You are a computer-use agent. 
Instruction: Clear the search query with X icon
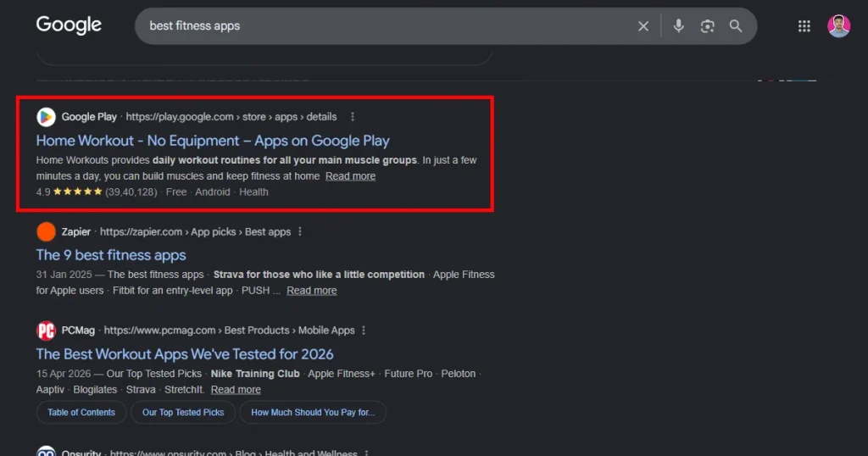pos(643,26)
